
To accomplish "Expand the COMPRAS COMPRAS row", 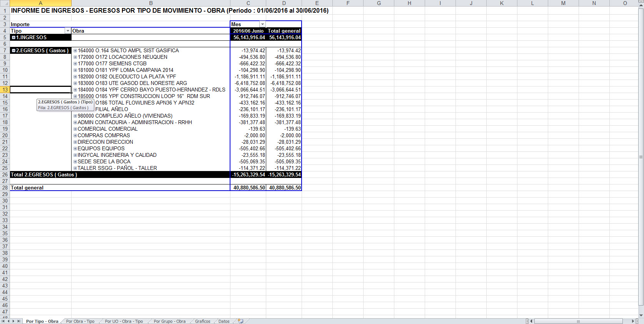I will pyautogui.click(x=75, y=136).
